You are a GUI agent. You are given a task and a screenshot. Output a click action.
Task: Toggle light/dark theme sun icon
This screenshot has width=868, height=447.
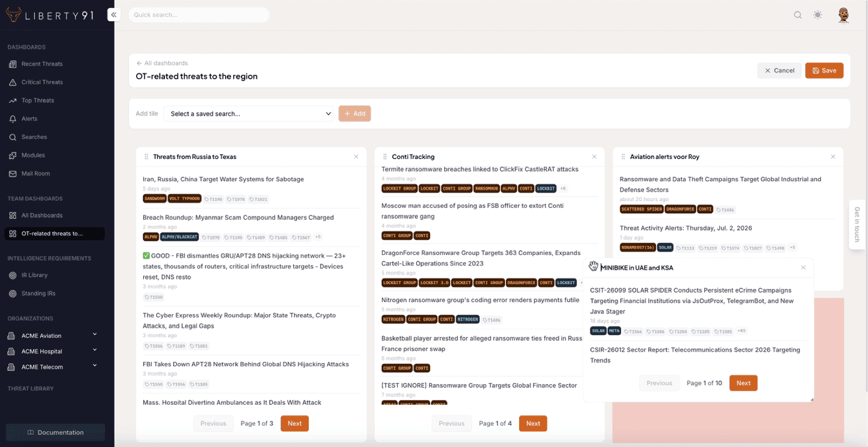[x=818, y=15]
